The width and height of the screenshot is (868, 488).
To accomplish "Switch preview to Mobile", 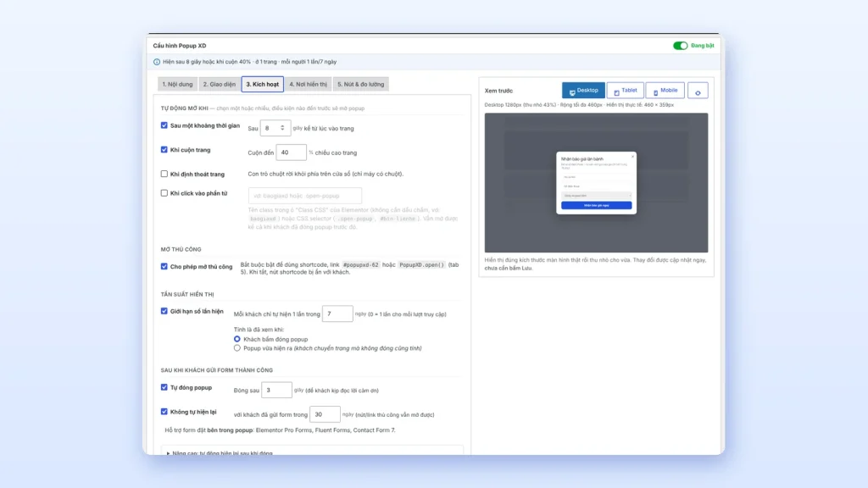I will [x=665, y=90].
